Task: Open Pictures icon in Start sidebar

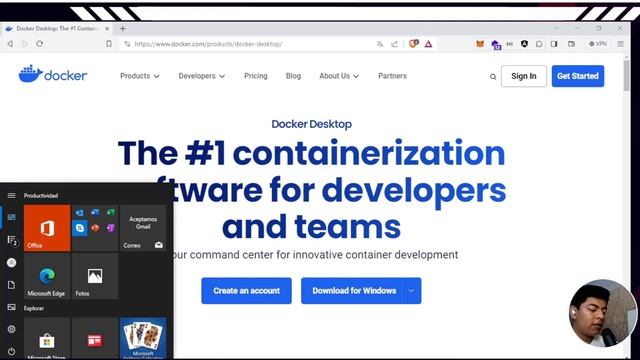Action: [x=11, y=307]
